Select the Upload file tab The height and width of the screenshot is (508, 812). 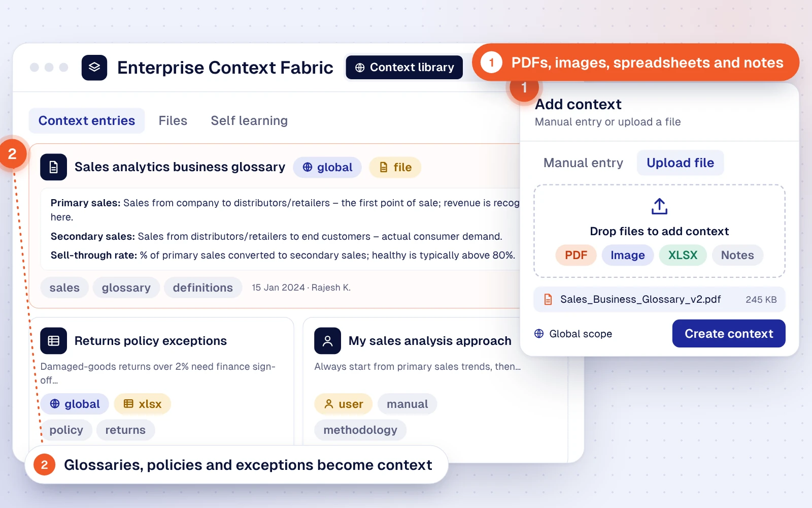tap(681, 163)
